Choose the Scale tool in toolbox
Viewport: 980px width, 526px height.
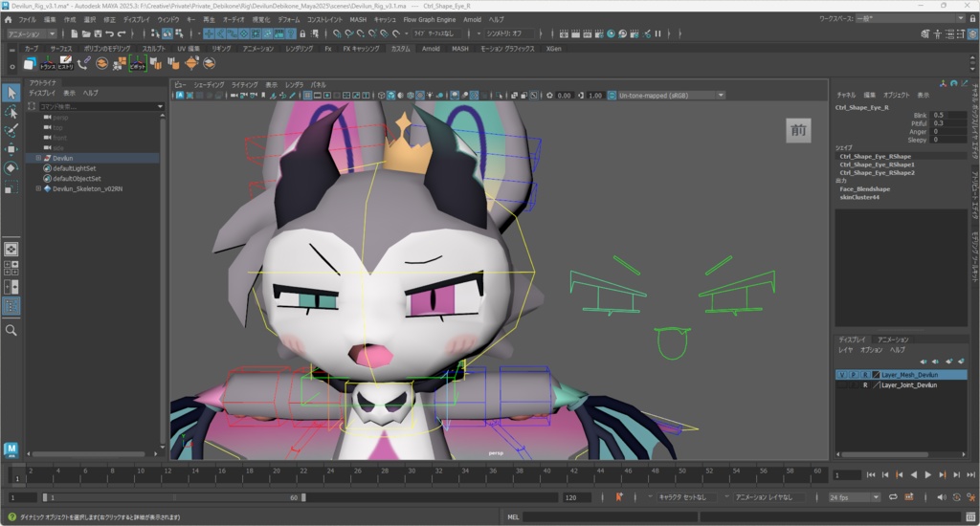[x=11, y=187]
